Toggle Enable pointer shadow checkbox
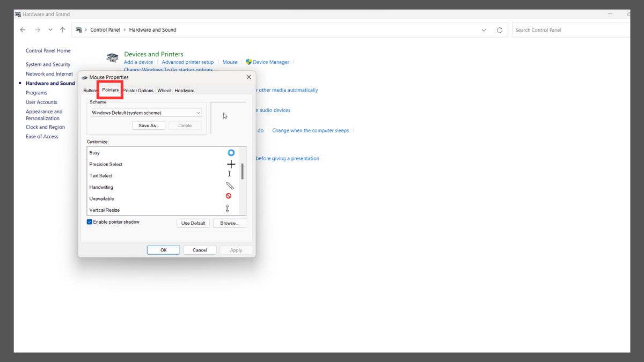Screen dimensions: 644x362 [x=90, y=222]
